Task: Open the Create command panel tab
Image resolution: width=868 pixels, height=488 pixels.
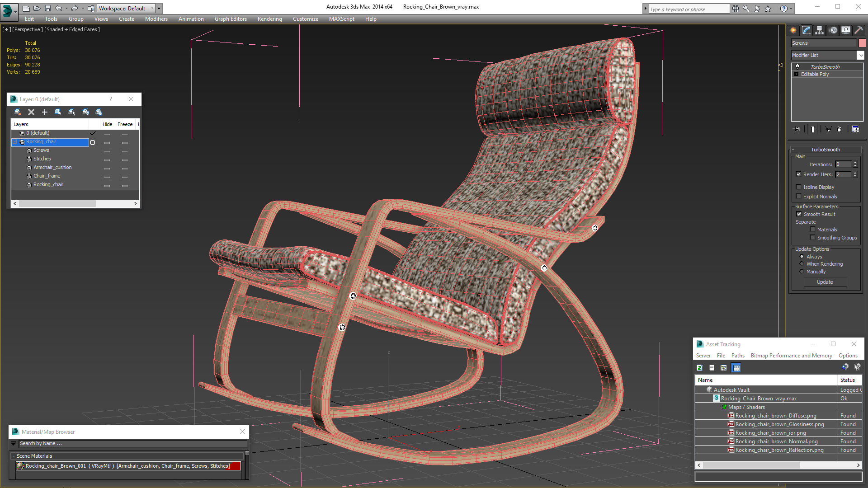Action: (793, 30)
